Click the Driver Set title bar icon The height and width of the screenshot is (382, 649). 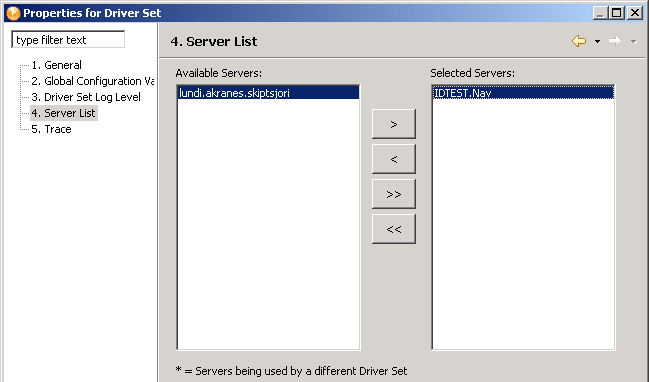point(13,13)
